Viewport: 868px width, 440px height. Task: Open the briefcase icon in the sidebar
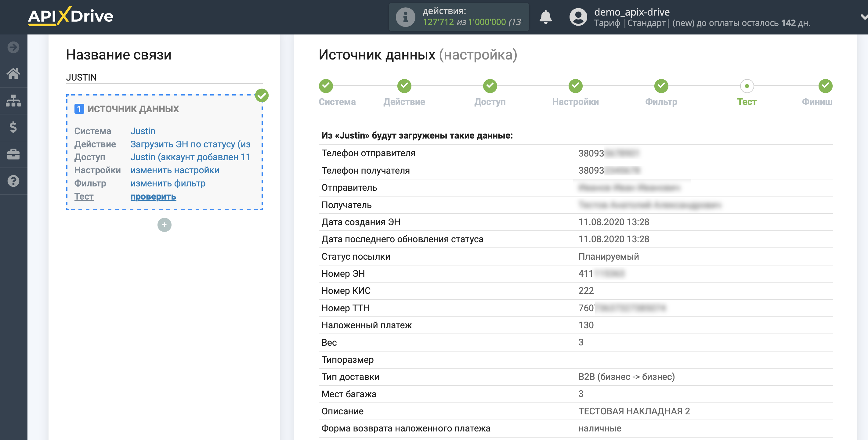(x=13, y=154)
